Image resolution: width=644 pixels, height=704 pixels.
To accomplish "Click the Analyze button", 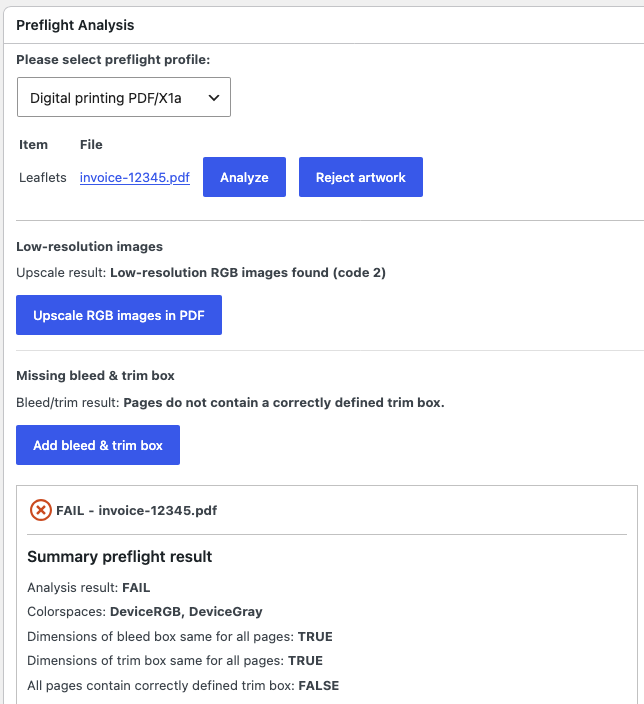I will tap(244, 177).
